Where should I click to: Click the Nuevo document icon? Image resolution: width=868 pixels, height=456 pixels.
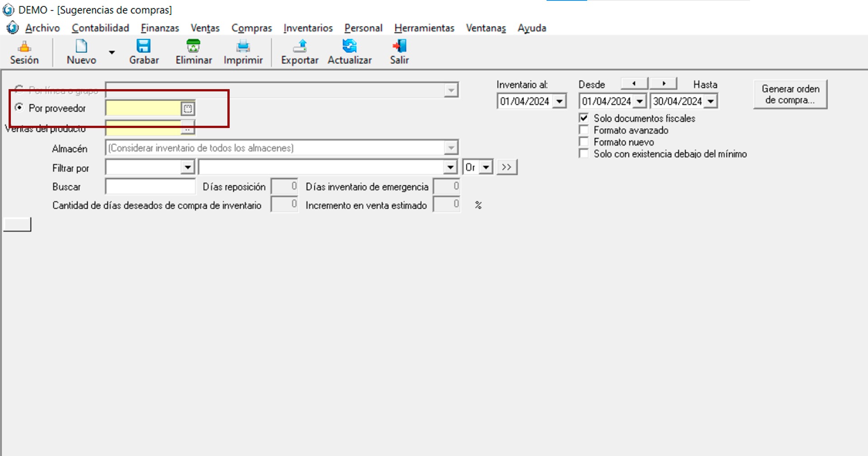(81, 47)
